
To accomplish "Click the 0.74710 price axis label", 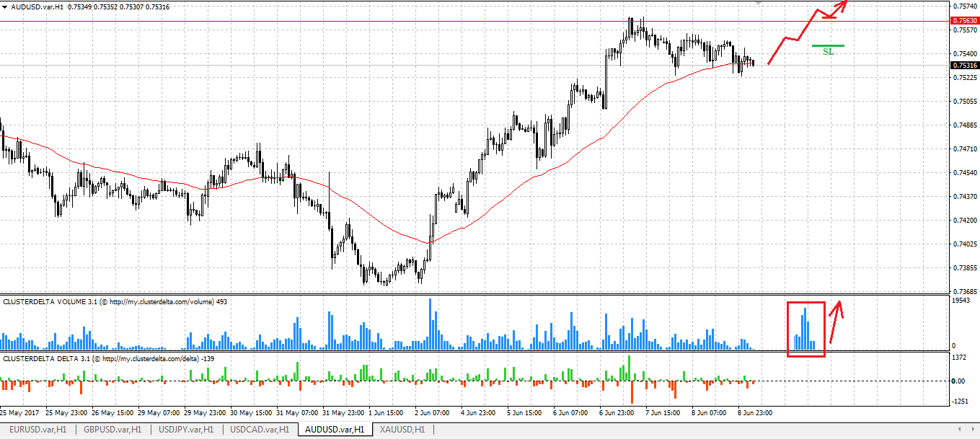I will pos(966,149).
